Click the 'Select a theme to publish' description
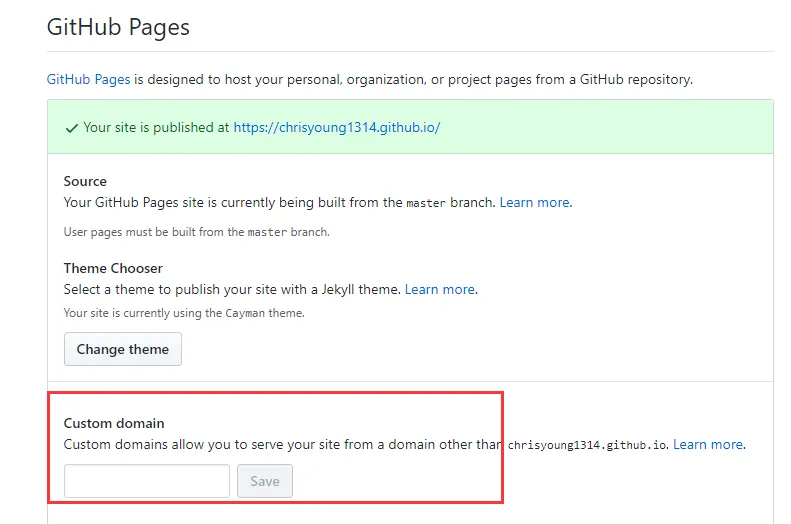 point(232,289)
